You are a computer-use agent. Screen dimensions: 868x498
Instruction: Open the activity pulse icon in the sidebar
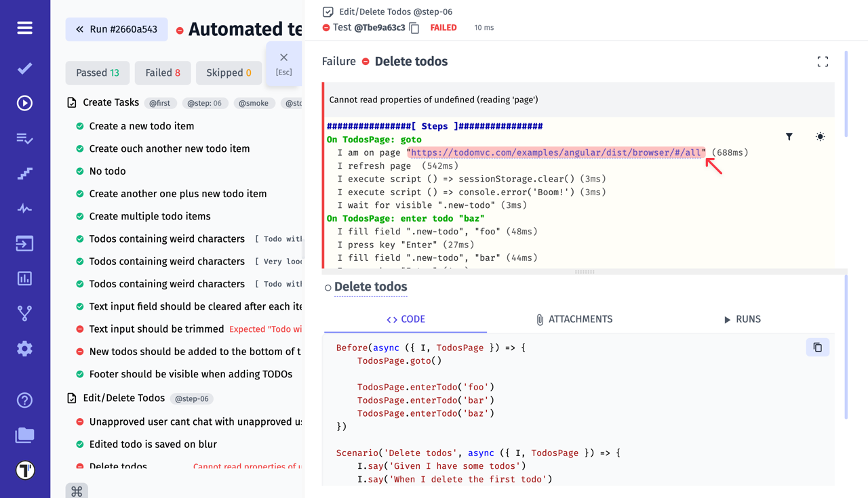pos(24,209)
